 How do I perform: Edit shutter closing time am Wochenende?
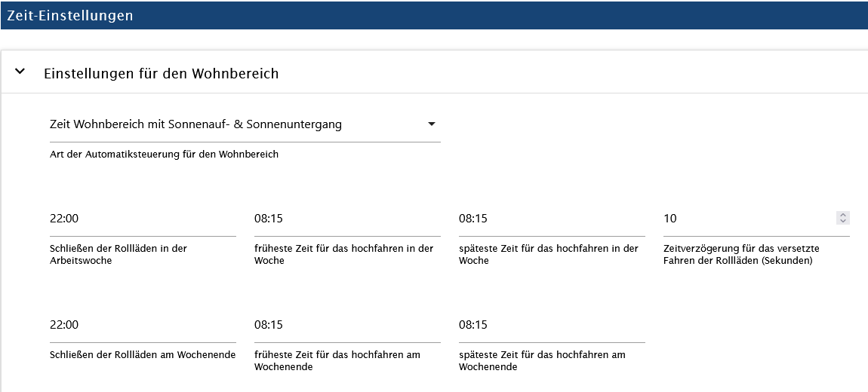pos(142,325)
